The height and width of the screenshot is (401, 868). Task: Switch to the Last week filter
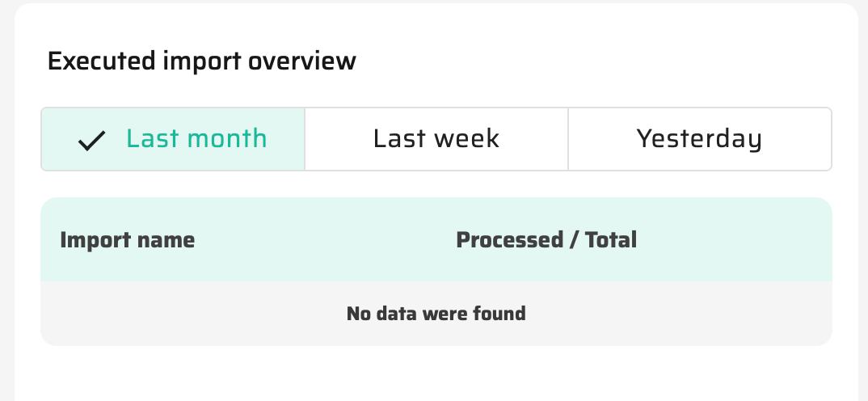pyautogui.click(x=436, y=139)
